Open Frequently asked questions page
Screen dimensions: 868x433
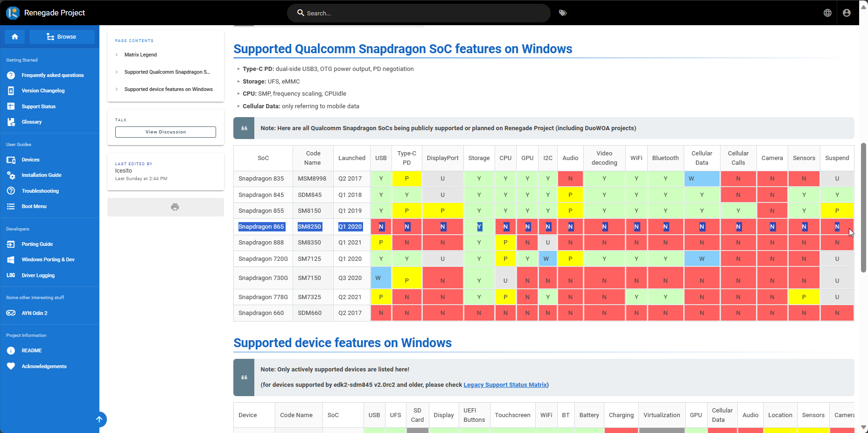[52, 75]
